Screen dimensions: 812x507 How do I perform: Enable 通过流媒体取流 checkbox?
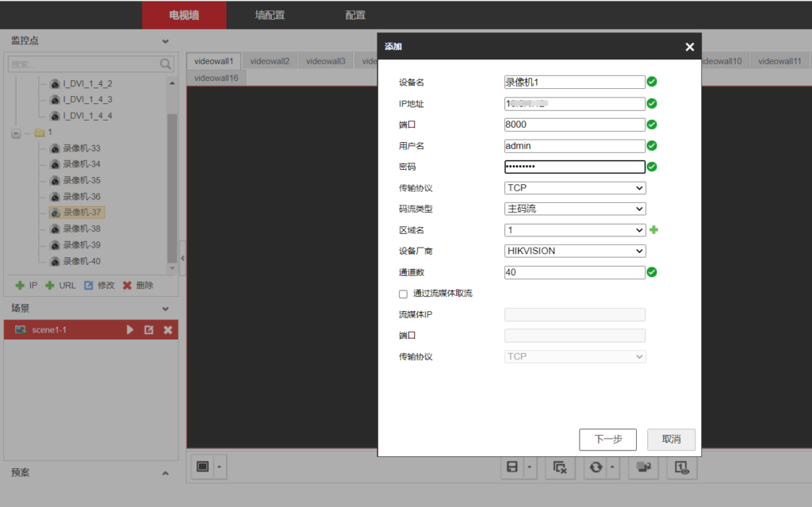[x=403, y=294]
